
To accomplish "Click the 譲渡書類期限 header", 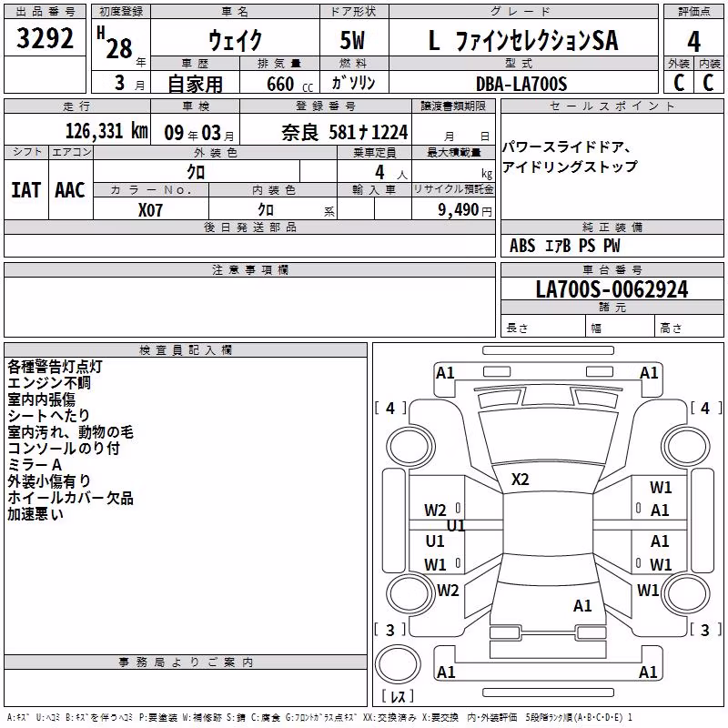I will [x=453, y=106].
